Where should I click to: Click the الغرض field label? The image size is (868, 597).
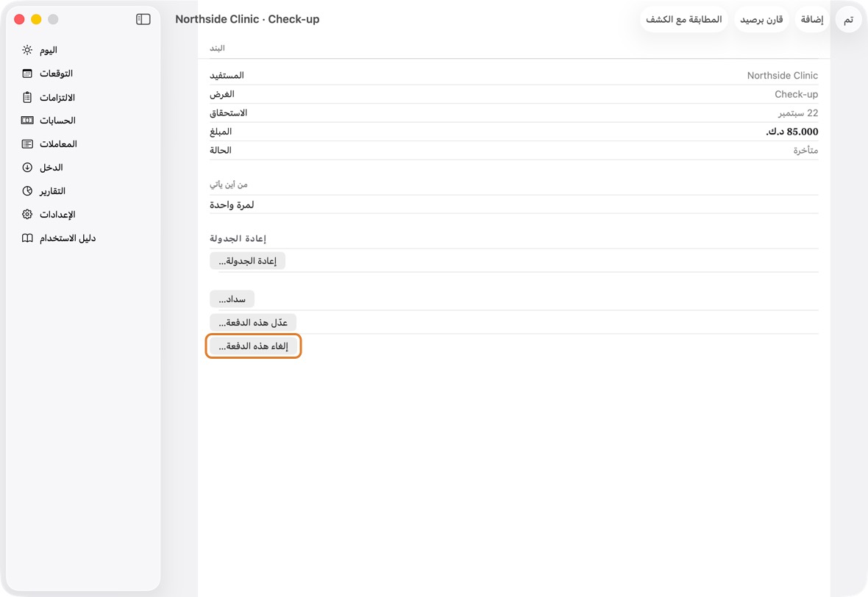(221, 95)
